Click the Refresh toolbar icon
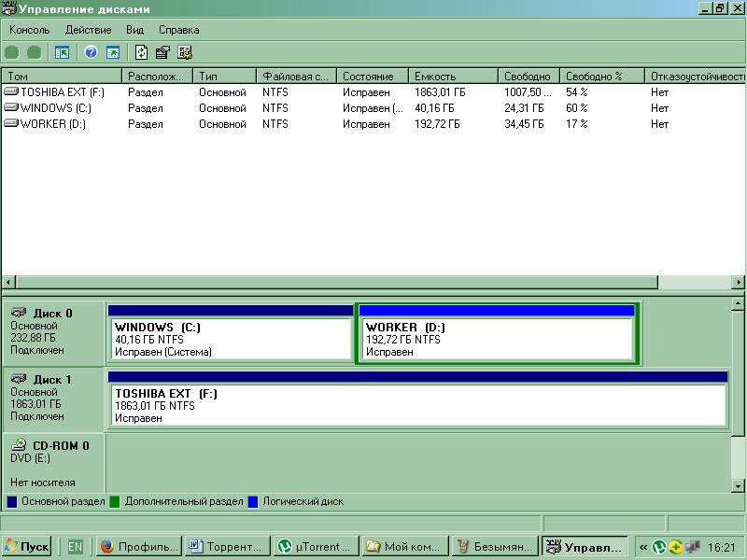The height and width of the screenshot is (560, 747). pos(142,52)
